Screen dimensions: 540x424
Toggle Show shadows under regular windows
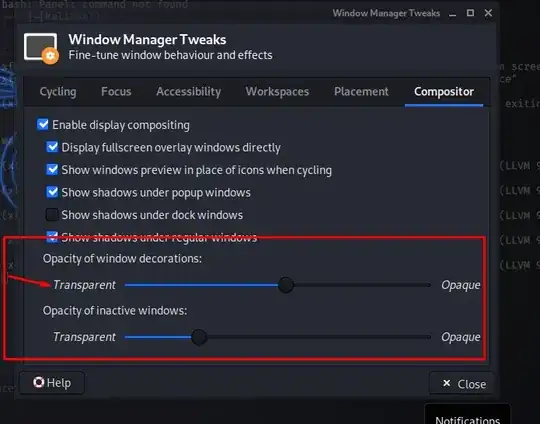click(x=52, y=237)
